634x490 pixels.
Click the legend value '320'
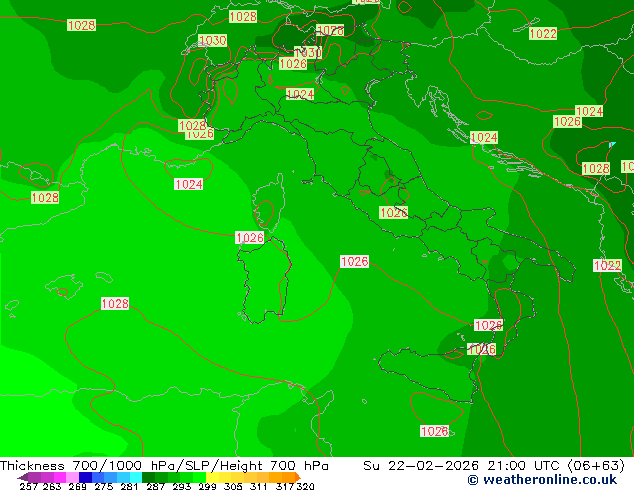point(305,486)
